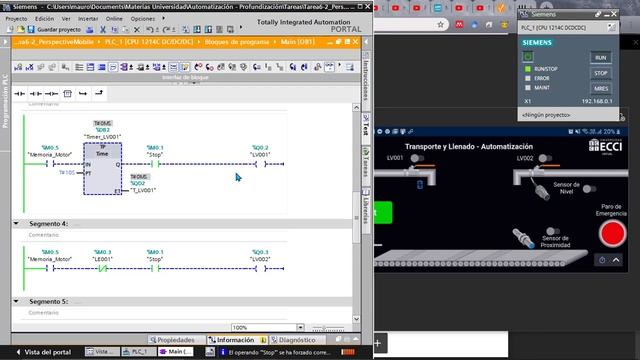Click the STOP button in PLCSIM
The image size is (640, 360).
[600, 73]
